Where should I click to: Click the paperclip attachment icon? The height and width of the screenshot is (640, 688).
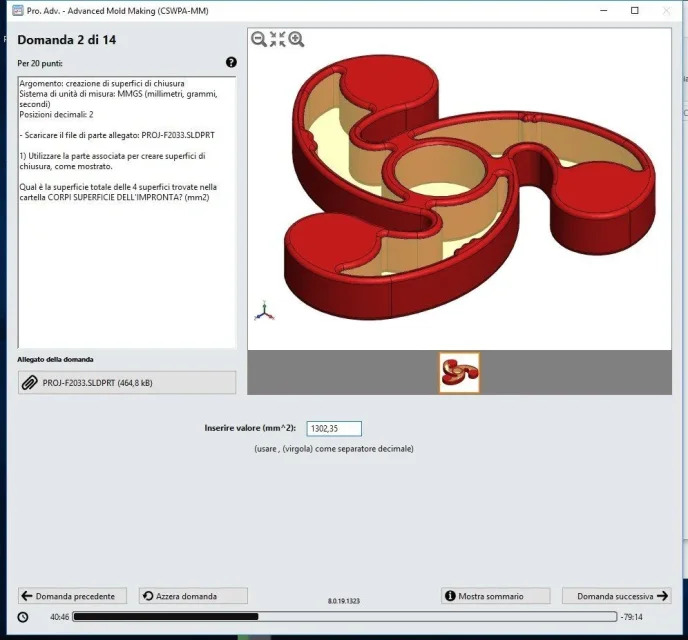pos(29,383)
